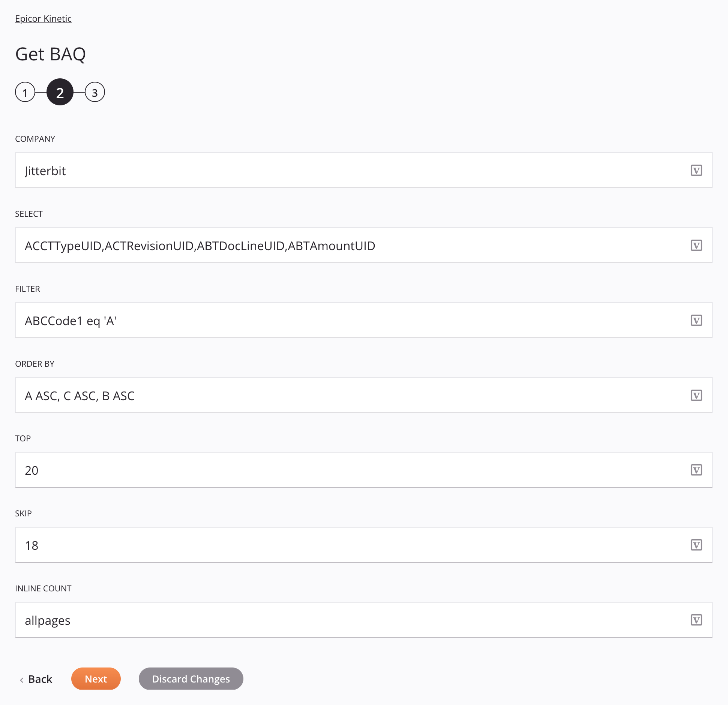Click the Epicor Kinetic breadcrumb link

(x=43, y=18)
